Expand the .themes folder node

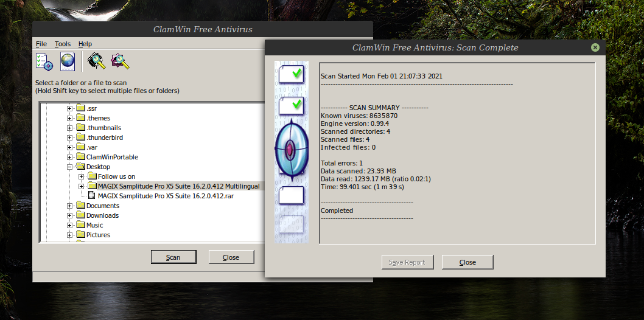pyautogui.click(x=70, y=118)
